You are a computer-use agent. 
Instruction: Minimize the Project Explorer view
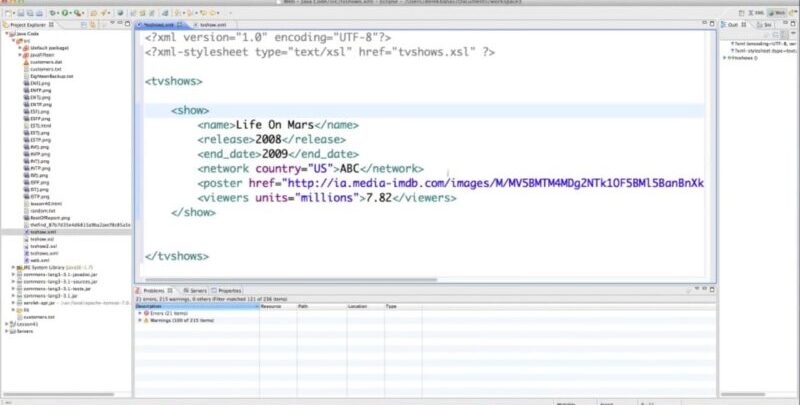120,23
